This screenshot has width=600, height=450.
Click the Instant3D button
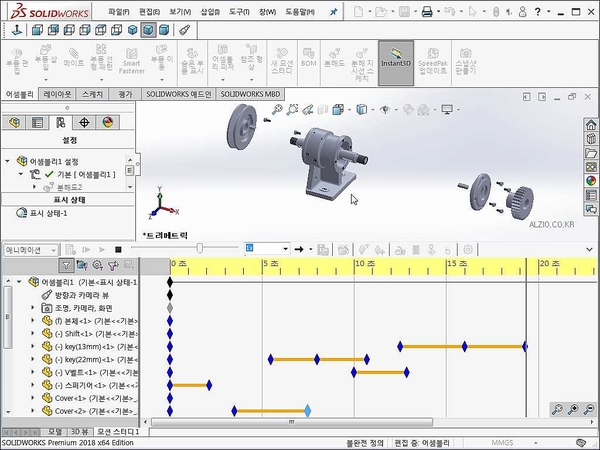[x=396, y=63]
